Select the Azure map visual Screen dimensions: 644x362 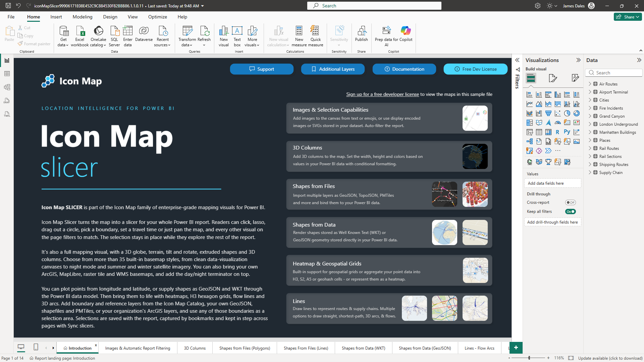click(x=548, y=123)
